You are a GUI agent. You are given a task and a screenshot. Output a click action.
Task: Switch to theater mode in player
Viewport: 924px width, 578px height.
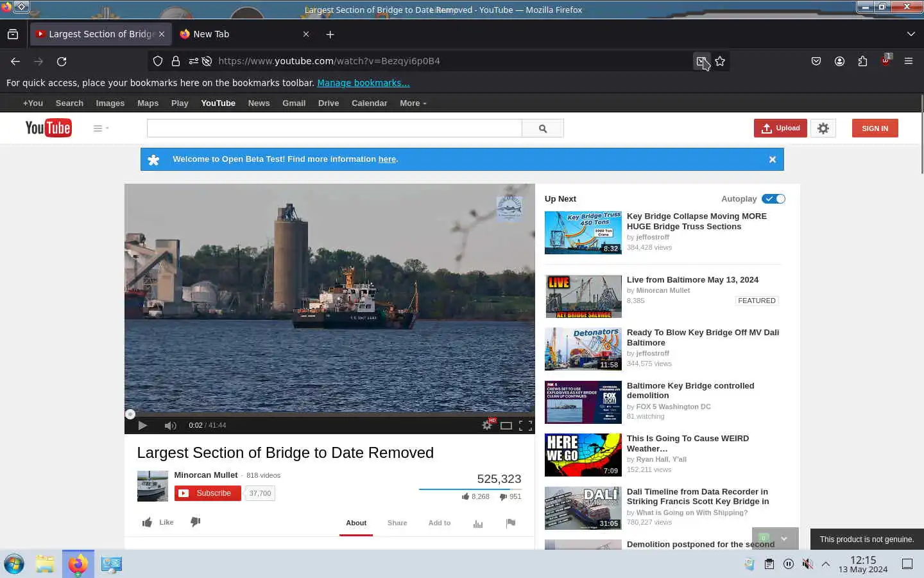pyautogui.click(x=506, y=425)
